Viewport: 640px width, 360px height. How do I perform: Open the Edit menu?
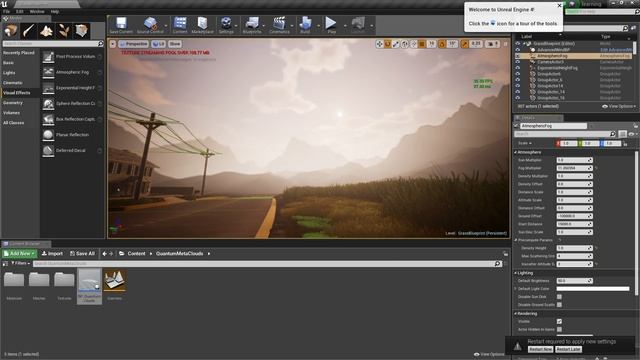click(x=20, y=11)
